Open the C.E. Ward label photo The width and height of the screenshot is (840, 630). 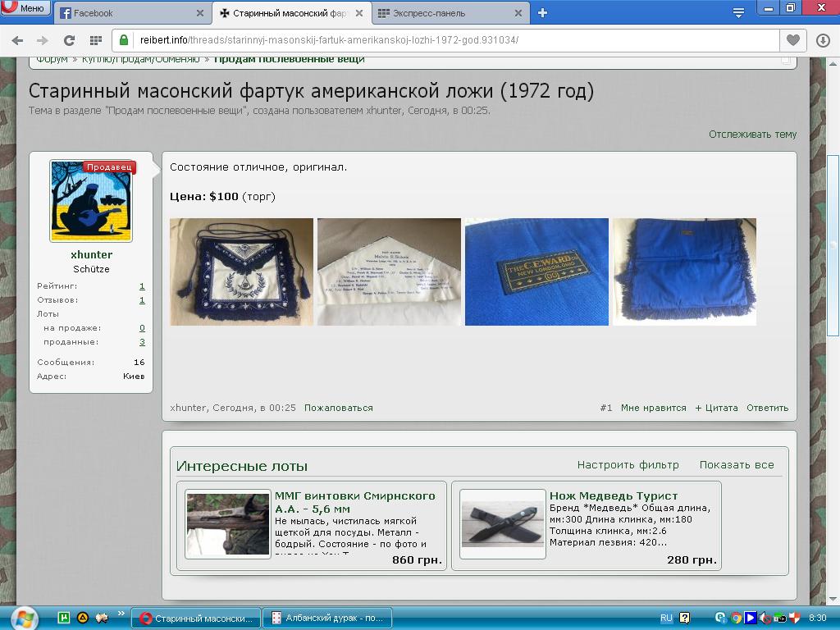[536, 272]
